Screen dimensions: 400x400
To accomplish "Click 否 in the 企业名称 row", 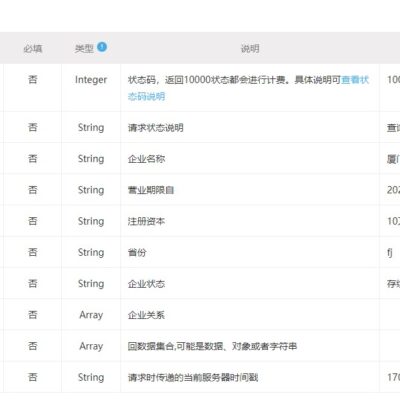I will click(x=33, y=159).
